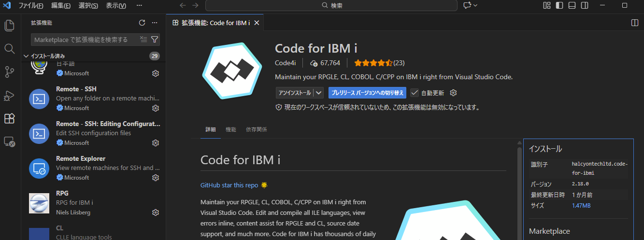
Task: Select the Remote - SSH extension entry
Action: coord(94,99)
